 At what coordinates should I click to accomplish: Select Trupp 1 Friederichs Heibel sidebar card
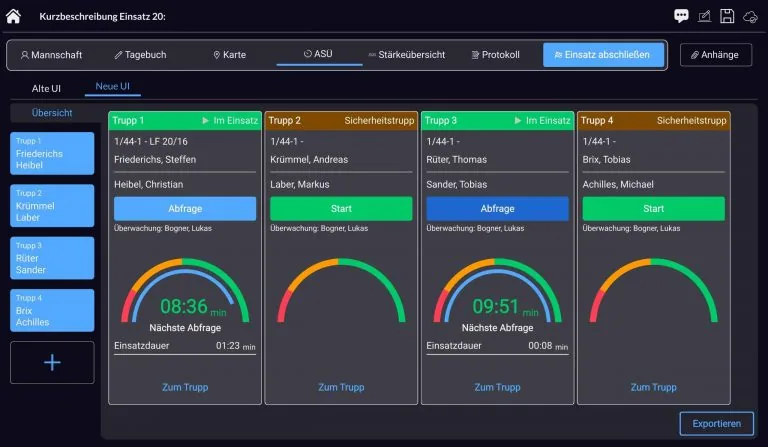[52, 153]
